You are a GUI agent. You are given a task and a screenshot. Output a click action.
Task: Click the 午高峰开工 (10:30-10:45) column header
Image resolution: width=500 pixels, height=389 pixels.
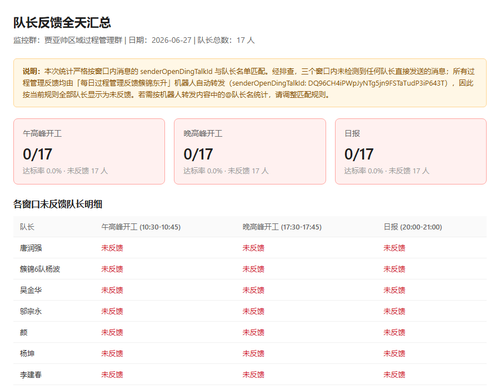pyautogui.click(x=141, y=227)
